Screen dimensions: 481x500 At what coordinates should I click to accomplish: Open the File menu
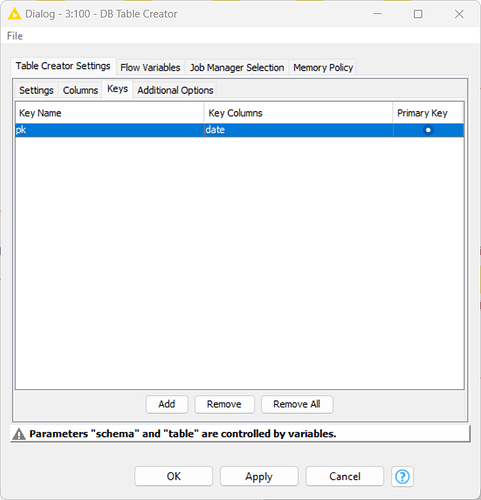click(15, 36)
